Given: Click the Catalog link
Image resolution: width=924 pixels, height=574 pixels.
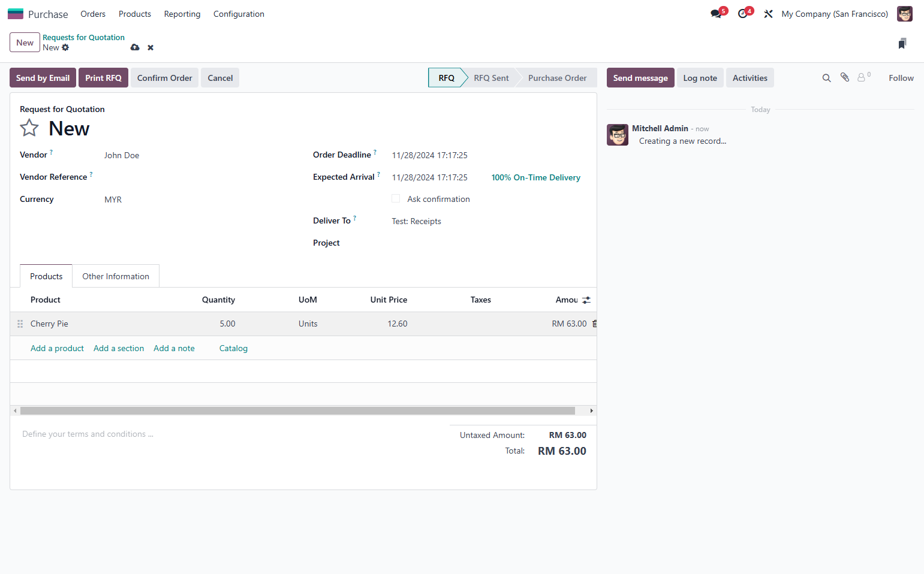Looking at the screenshot, I should [x=233, y=348].
